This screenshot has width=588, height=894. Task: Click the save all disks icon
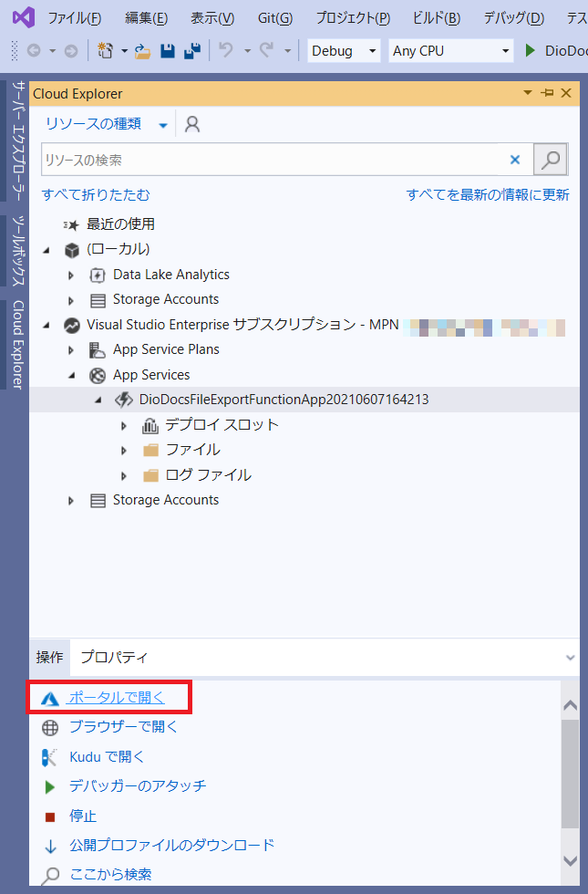click(192, 51)
